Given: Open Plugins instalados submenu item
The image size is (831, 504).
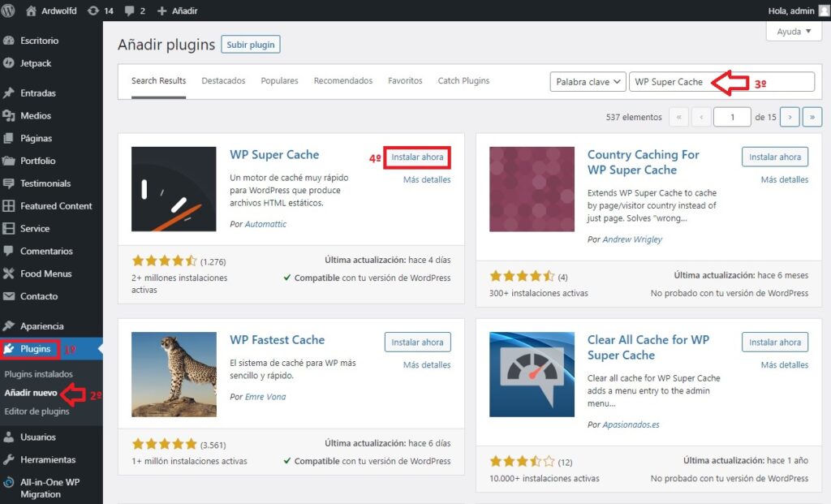Looking at the screenshot, I should coord(38,374).
